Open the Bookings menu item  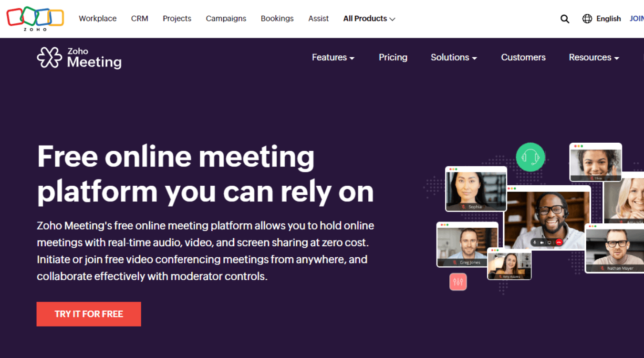click(277, 19)
